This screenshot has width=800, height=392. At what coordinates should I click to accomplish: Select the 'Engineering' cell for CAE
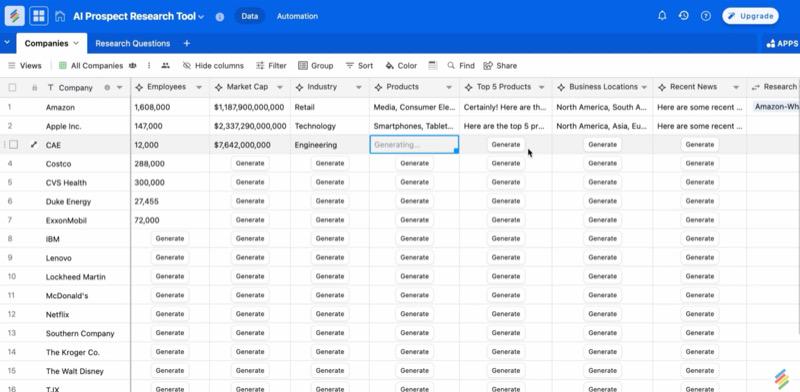[x=330, y=145]
